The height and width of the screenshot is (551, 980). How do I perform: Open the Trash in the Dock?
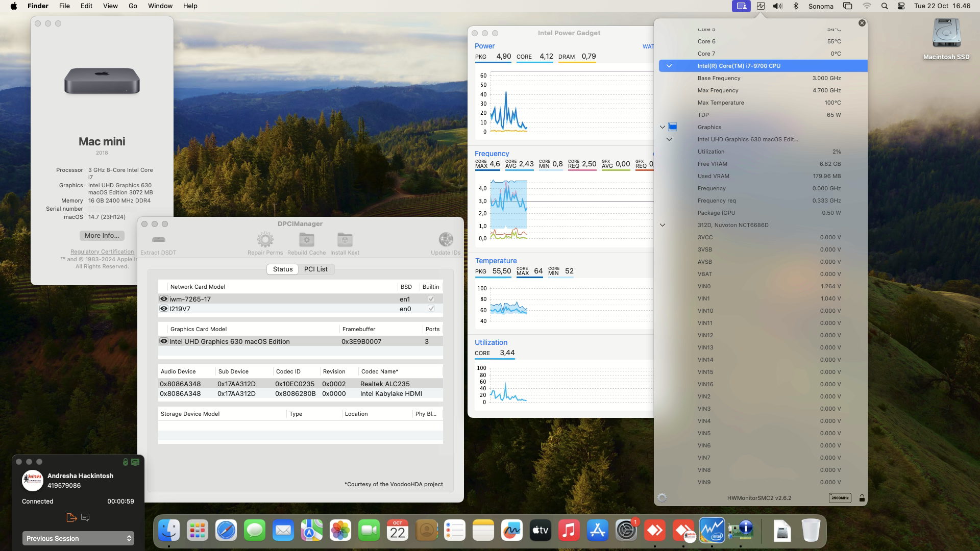click(x=811, y=531)
